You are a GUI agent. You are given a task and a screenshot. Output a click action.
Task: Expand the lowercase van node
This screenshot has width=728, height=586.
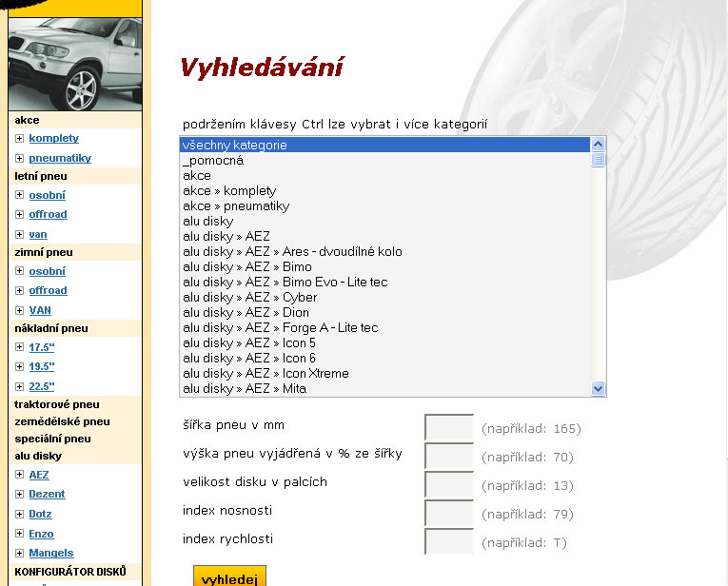click(19, 234)
